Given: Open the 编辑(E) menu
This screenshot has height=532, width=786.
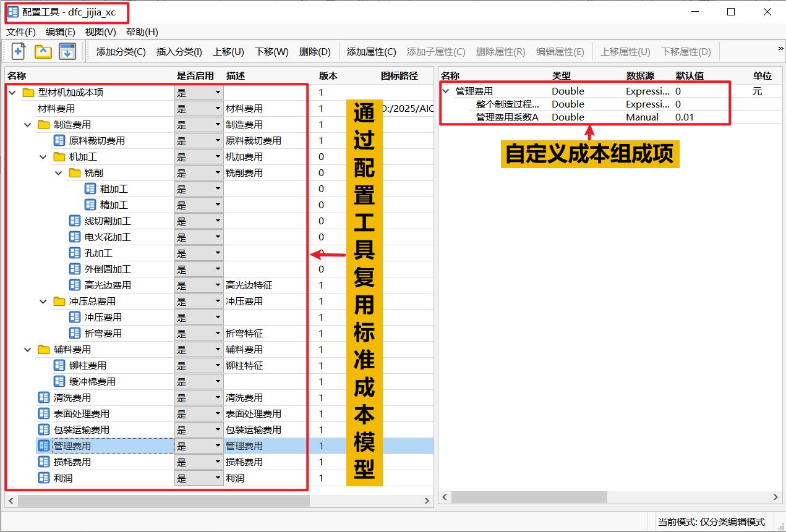Looking at the screenshot, I should pos(61,32).
